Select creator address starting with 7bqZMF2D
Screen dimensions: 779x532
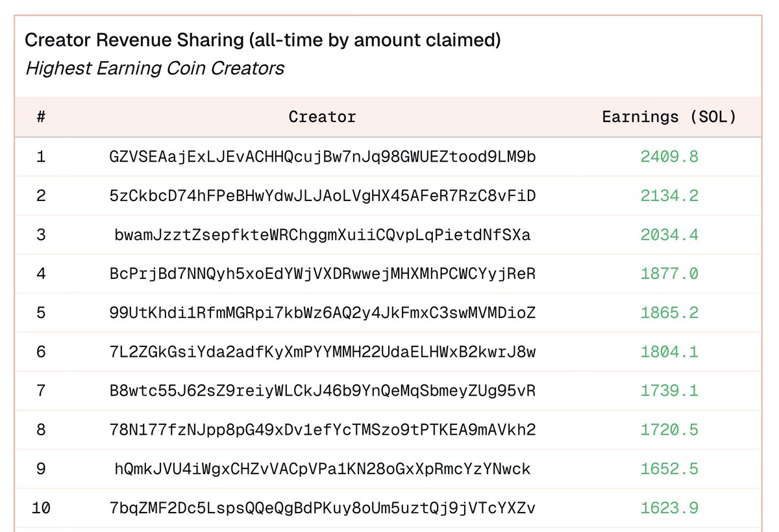coord(323,508)
